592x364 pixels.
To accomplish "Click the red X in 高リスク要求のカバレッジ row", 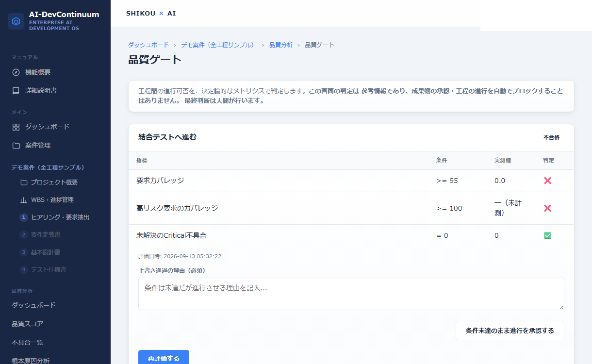I will (548, 208).
